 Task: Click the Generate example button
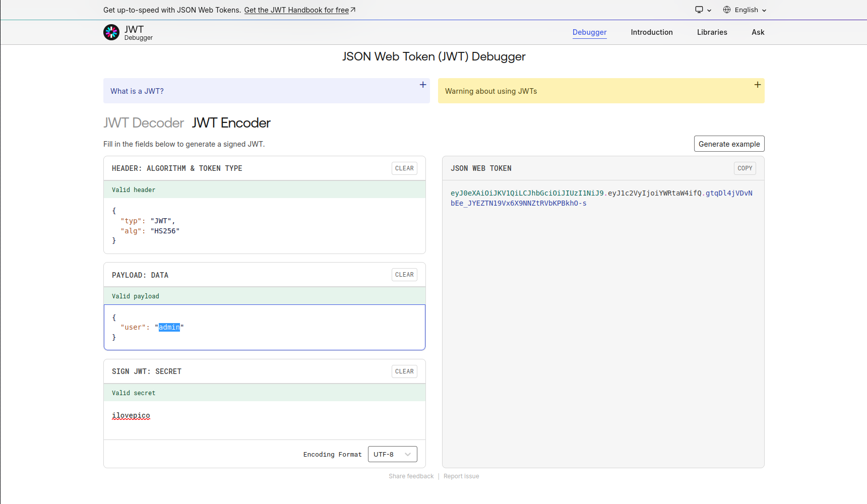point(729,144)
